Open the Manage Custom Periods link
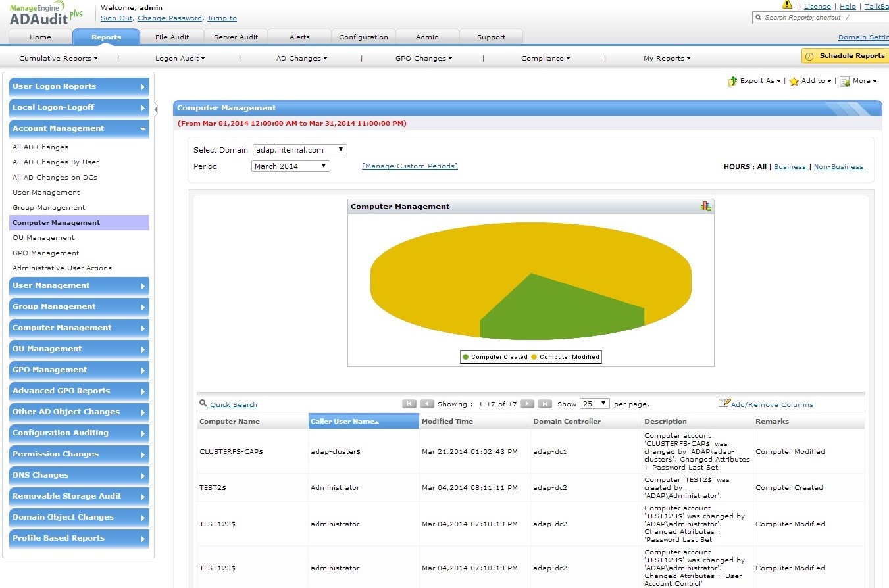 [410, 166]
